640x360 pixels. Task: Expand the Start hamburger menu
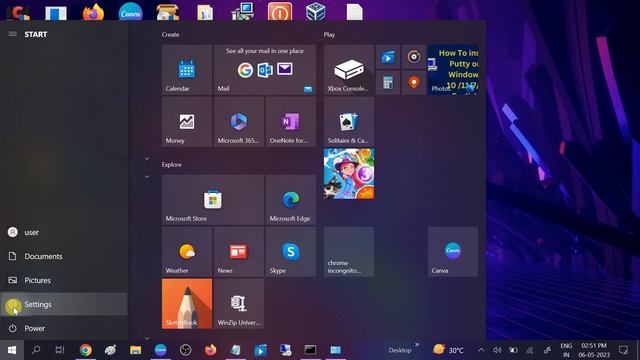point(12,34)
